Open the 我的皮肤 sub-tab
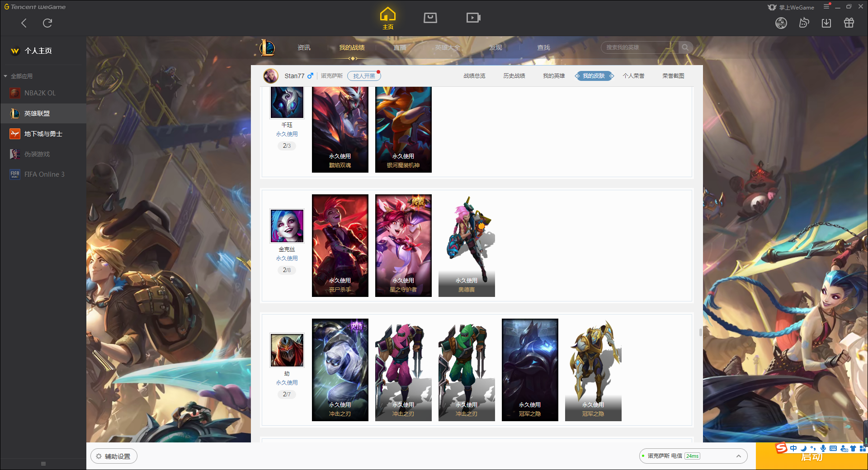 pyautogui.click(x=594, y=76)
